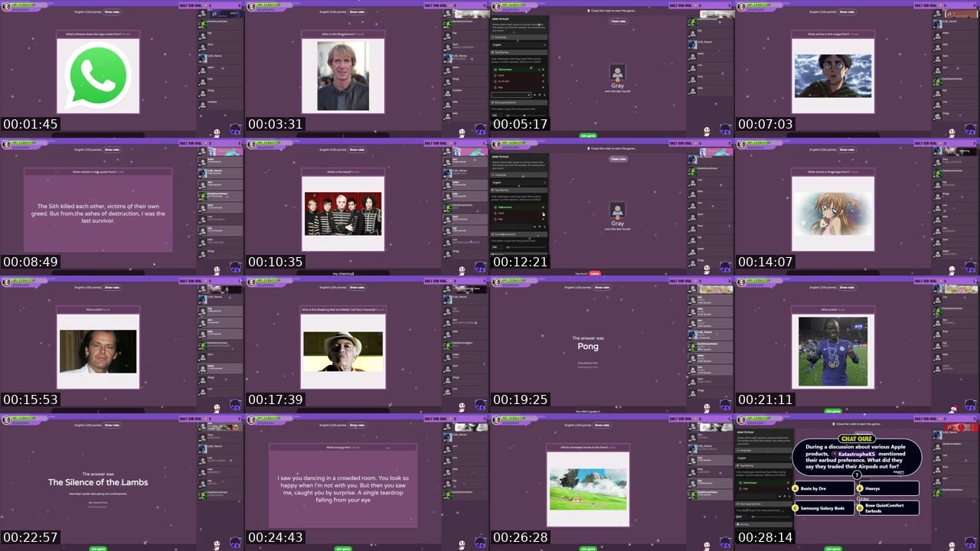Click Gray's winner avatar in 00:12:21 frame
980x551 pixels.
(x=618, y=210)
